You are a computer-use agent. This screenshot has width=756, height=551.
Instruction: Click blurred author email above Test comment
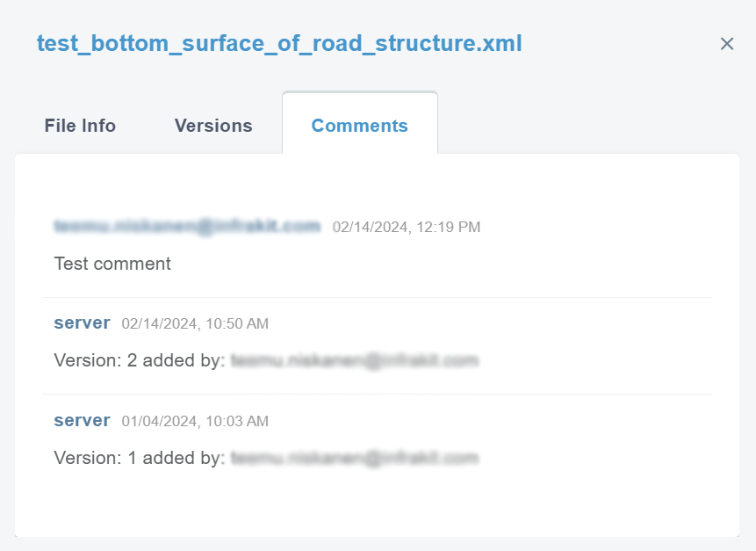(x=187, y=227)
